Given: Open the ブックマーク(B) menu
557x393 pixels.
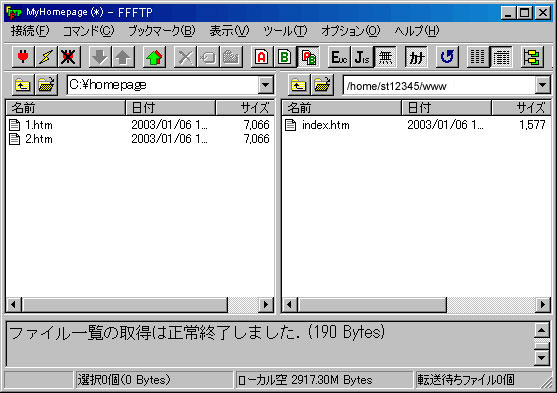Looking at the screenshot, I should (162, 31).
